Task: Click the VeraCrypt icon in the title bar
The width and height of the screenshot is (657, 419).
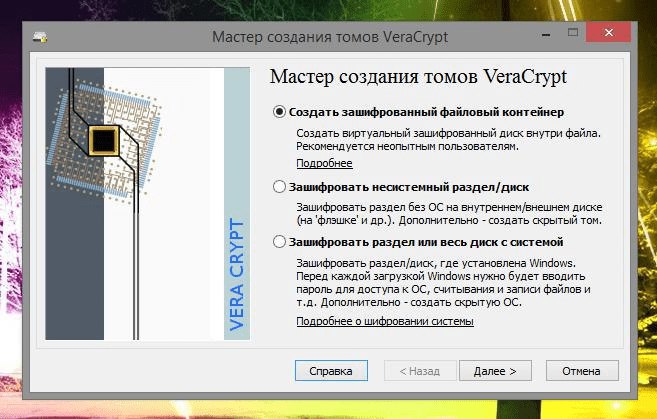Action: [x=40, y=37]
